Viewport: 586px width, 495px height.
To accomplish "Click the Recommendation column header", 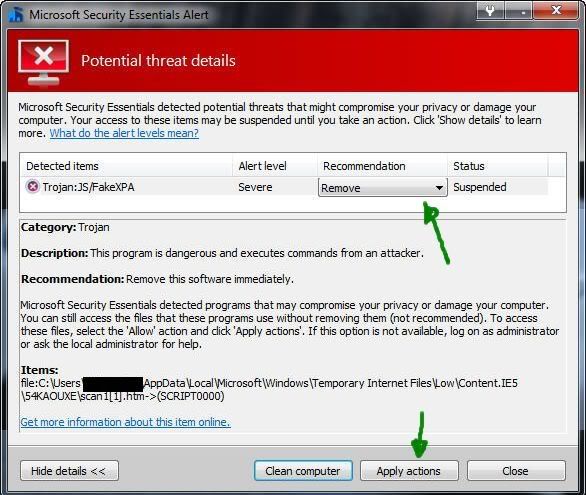I will pos(382,166).
